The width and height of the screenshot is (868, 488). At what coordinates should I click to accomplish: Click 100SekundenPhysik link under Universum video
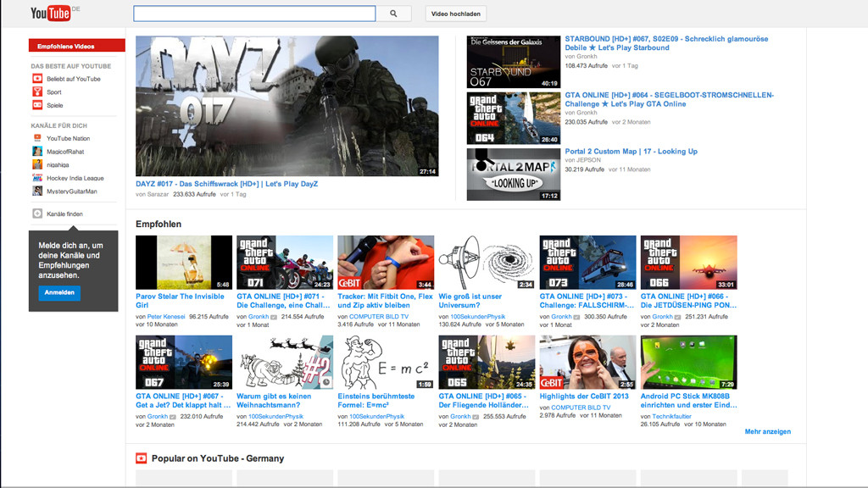tap(478, 317)
